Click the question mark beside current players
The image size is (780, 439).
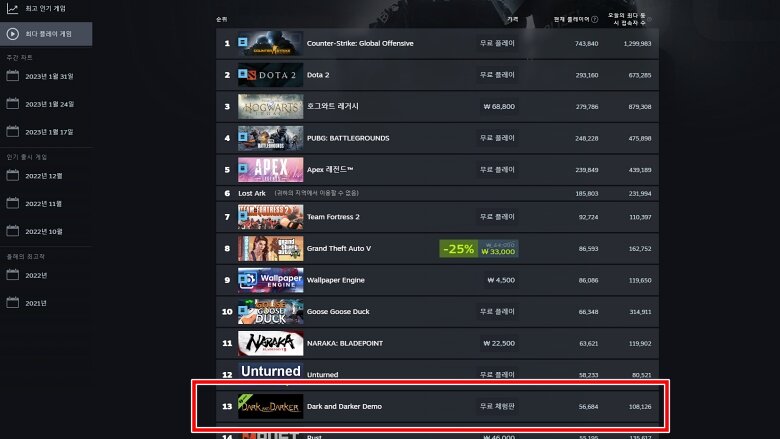pyautogui.click(x=594, y=19)
